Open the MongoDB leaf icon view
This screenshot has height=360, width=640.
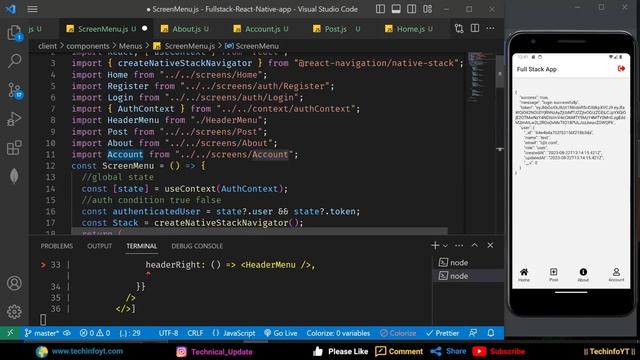(x=14, y=176)
